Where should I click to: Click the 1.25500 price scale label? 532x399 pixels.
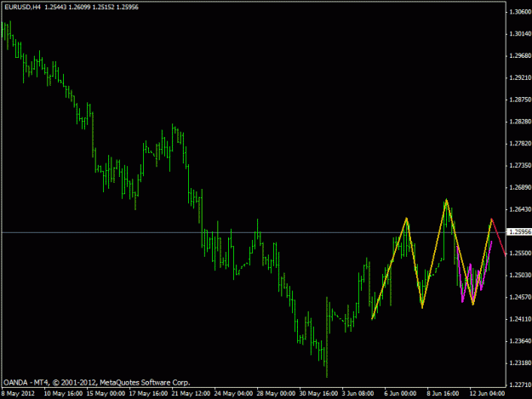tap(520, 254)
